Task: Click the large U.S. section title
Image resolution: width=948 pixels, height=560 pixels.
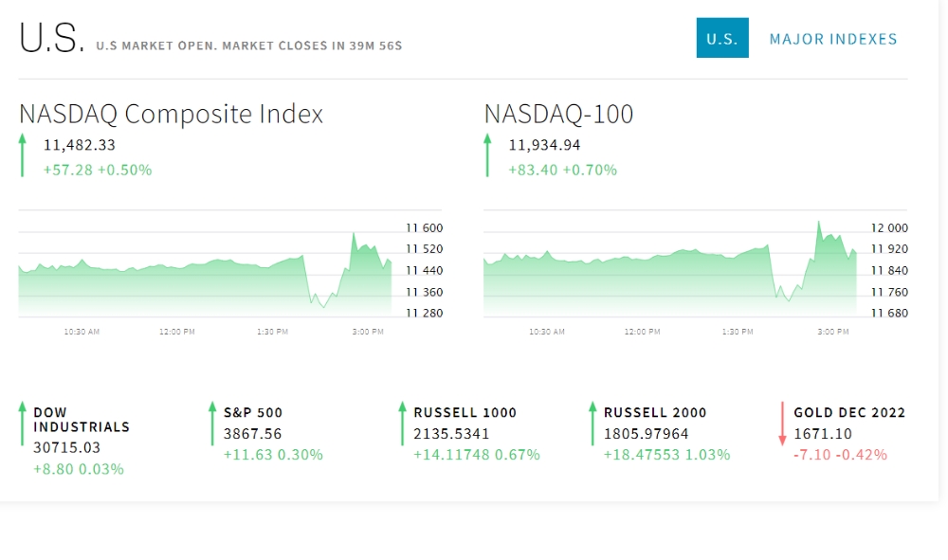Action: 51,38
